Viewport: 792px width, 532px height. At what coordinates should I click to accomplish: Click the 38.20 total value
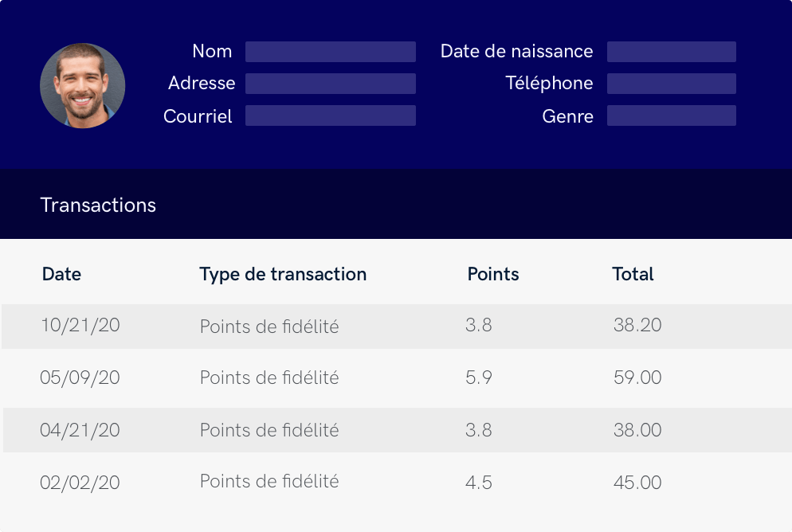[x=637, y=325]
